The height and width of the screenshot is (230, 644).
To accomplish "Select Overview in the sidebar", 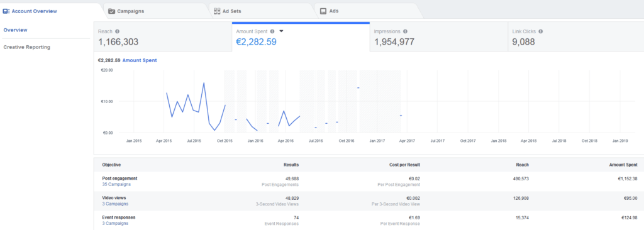I will click(x=15, y=30).
